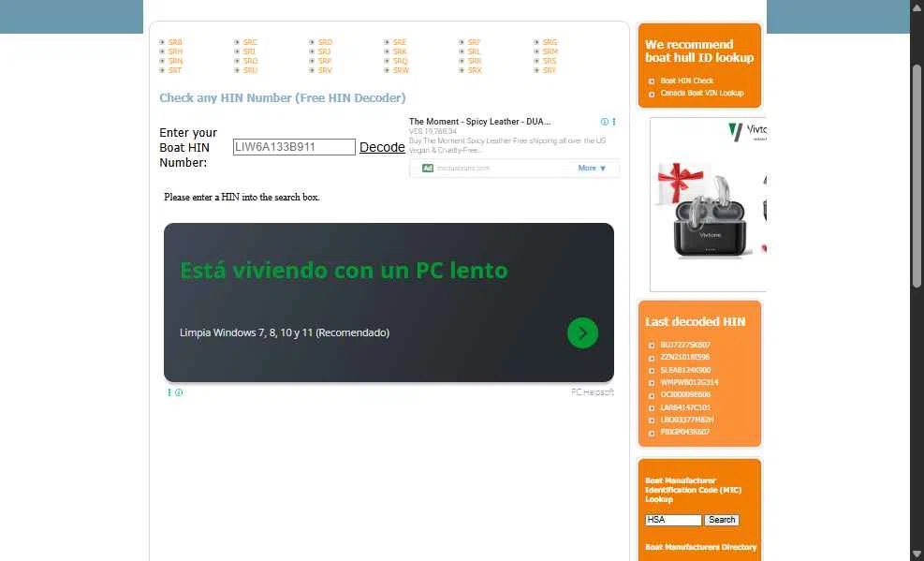
Task: Open the Canada Boat VIN Lookup link
Action: point(702,93)
